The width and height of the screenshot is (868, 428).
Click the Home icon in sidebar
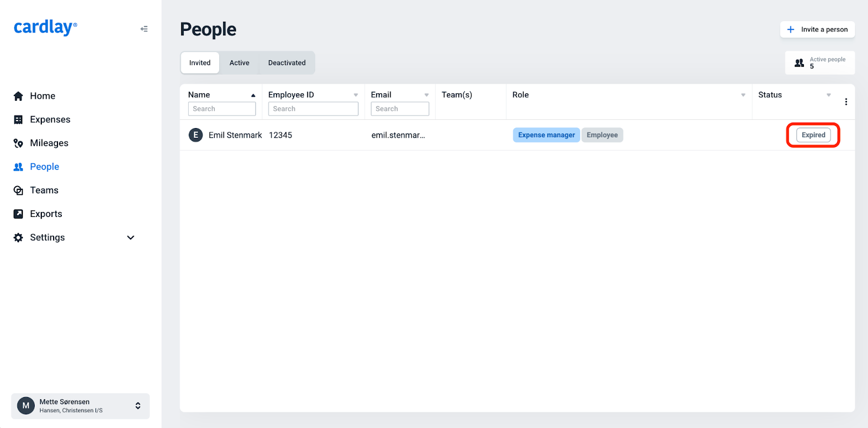tap(18, 96)
